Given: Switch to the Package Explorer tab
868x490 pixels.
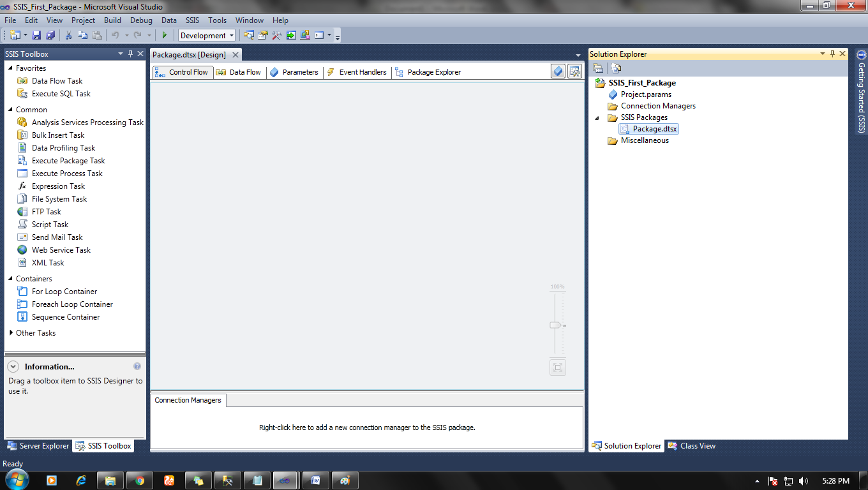Looking at the screenshot, I should coord(428,72).
